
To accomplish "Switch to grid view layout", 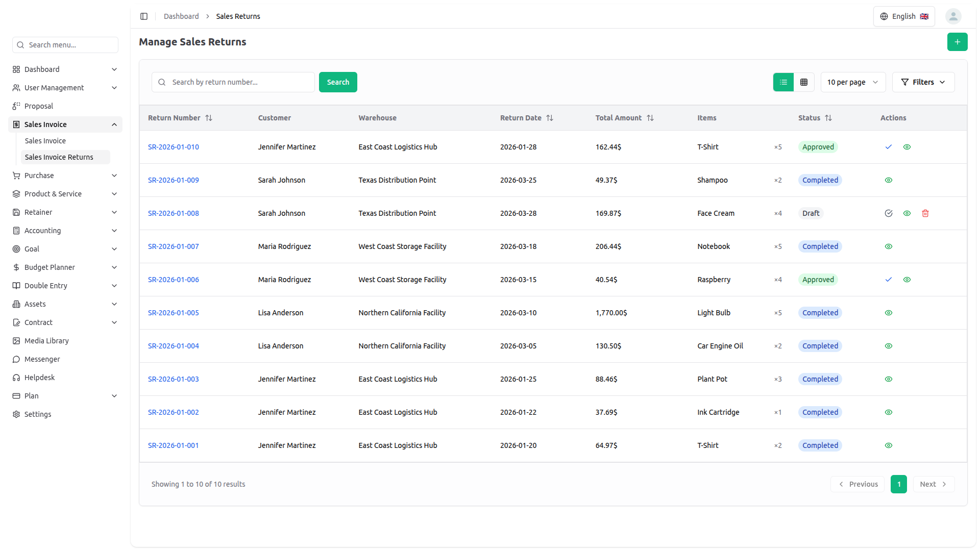I will tap(803, 82).
